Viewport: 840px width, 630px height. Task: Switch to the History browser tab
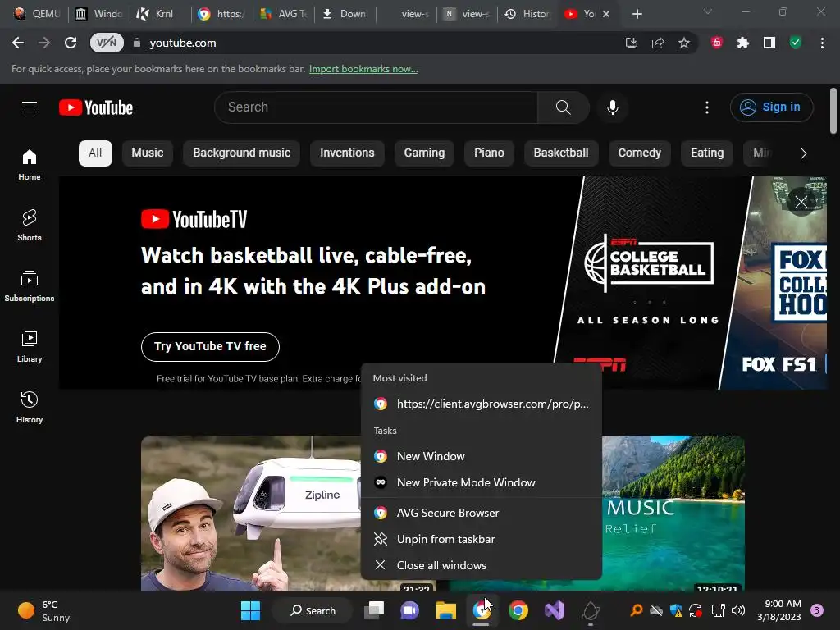coord(528,14)
